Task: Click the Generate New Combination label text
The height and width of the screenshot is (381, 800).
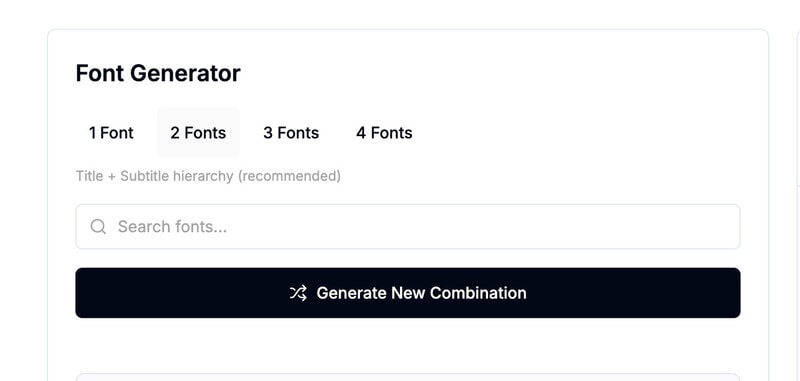Action: tap(421, 293)
